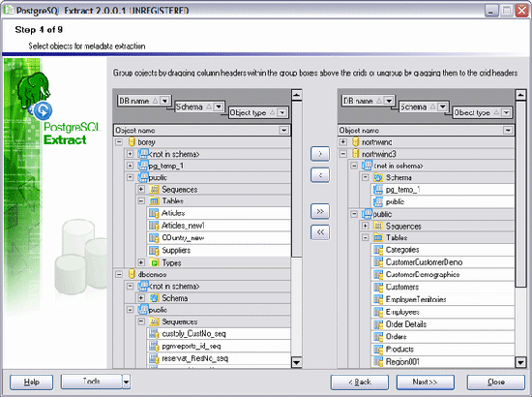This screenshot has width=532, height=397.
Task: Move all objects back with << button
Action: (x=320, y=232)
